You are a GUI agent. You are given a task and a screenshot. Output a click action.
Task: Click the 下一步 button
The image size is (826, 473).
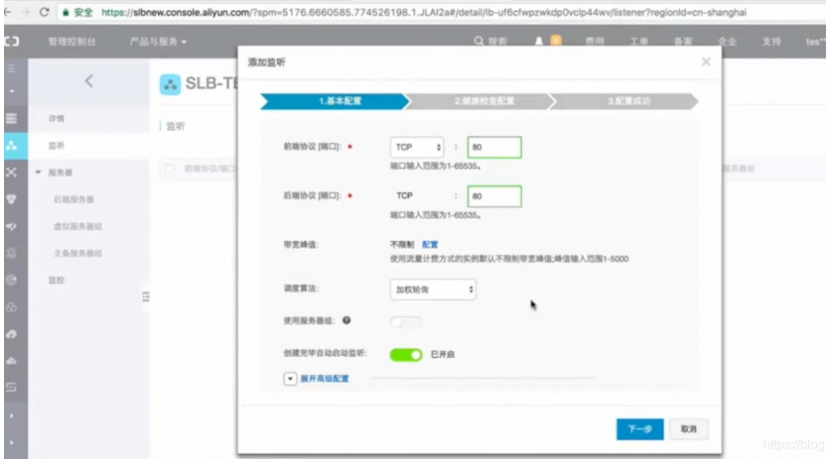640,429
